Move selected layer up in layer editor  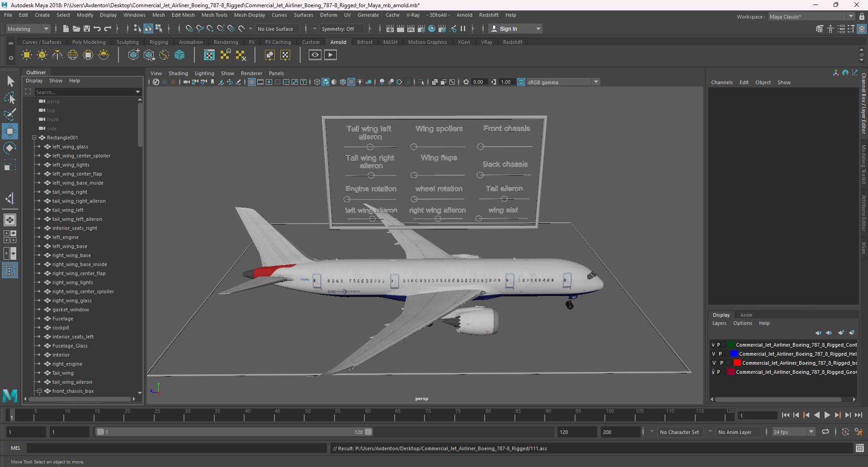point(818,333)
